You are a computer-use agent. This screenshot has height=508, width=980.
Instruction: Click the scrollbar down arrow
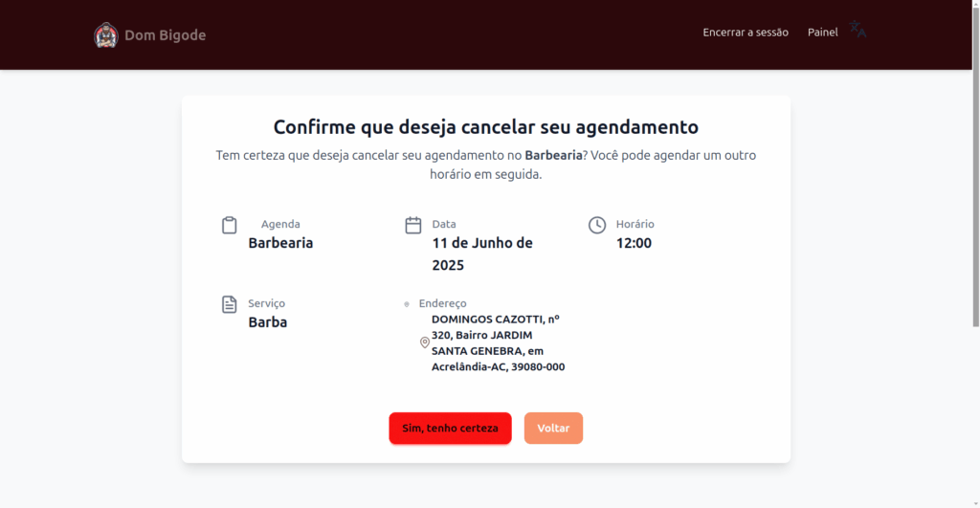coord(975,503)
